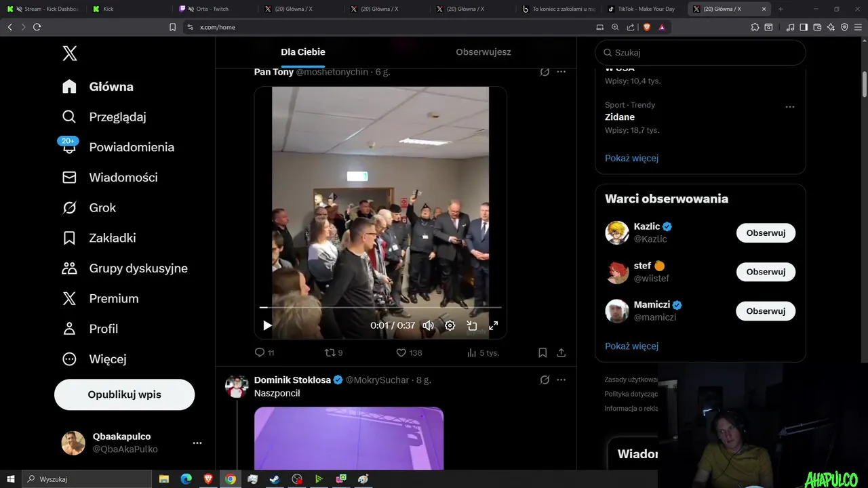Open Grupy dyskusyjne communities
Image resolution: width=868 pixels, height=488 pixels.
(x=125, y=268)
